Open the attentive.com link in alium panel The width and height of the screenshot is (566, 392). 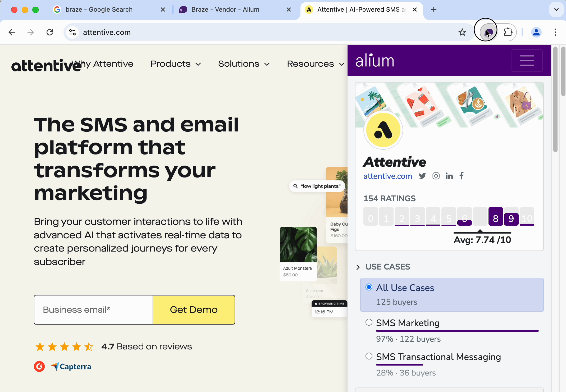point(388,176)
